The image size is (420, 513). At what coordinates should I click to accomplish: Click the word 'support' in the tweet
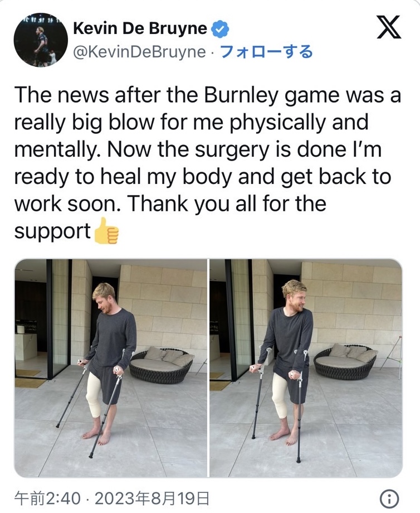52,231
